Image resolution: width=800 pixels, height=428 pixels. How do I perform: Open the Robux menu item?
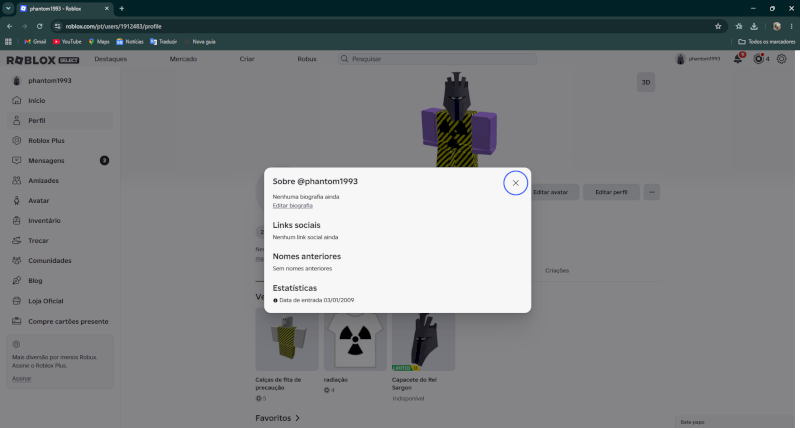pyautogui.click(x=307, y=59)
